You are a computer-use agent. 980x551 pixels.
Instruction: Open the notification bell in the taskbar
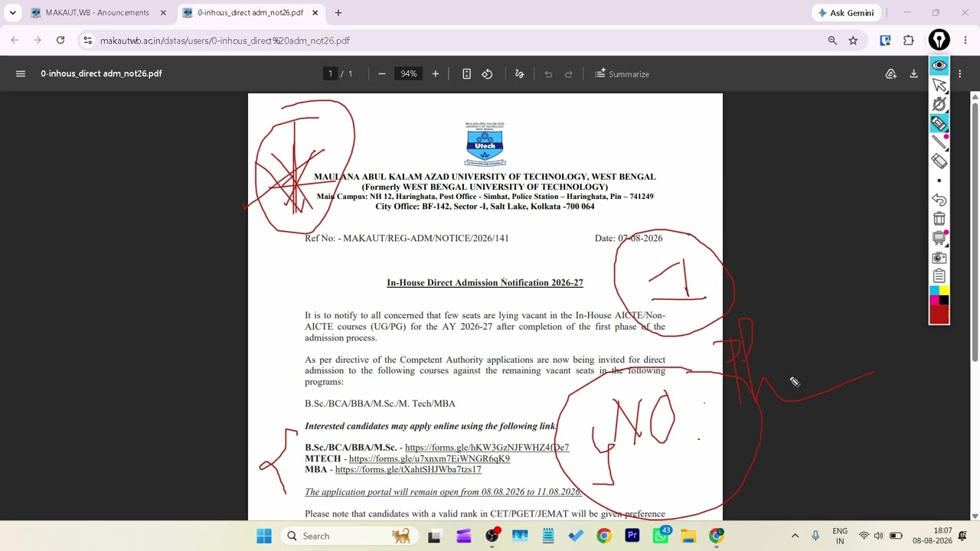pyautogui.click(x=963, y=536)
